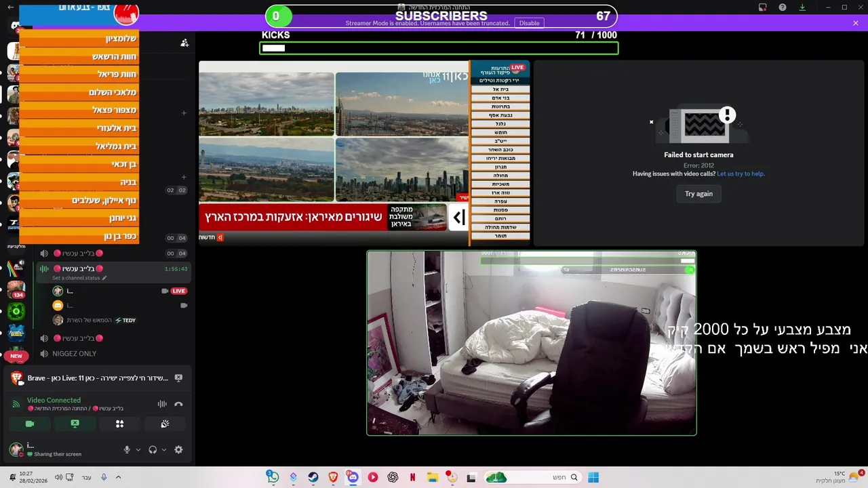This screenshot has height=488, width=868.
Task: Stop streaming the Brave window
Action: 178,378
